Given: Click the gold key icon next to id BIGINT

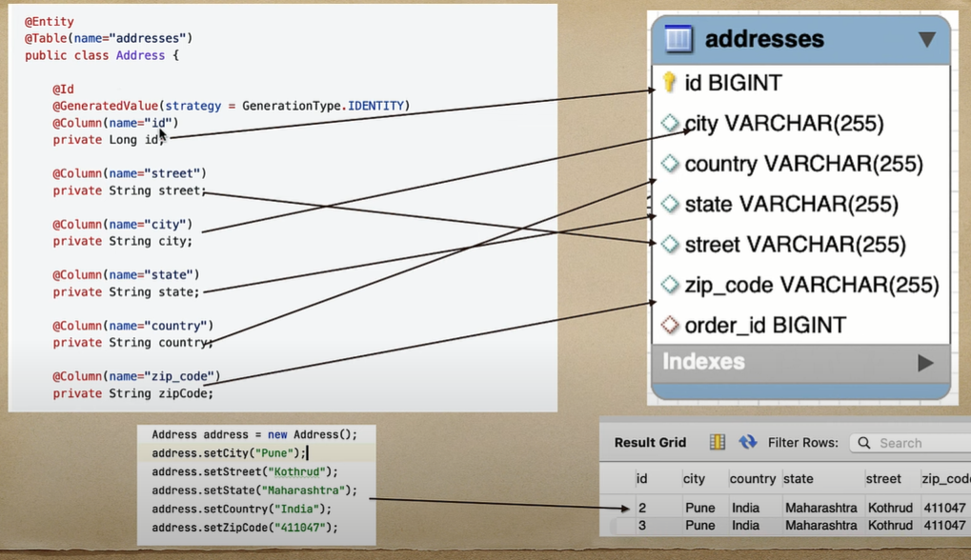Looking at the screenshot, I should click(671, 83).
